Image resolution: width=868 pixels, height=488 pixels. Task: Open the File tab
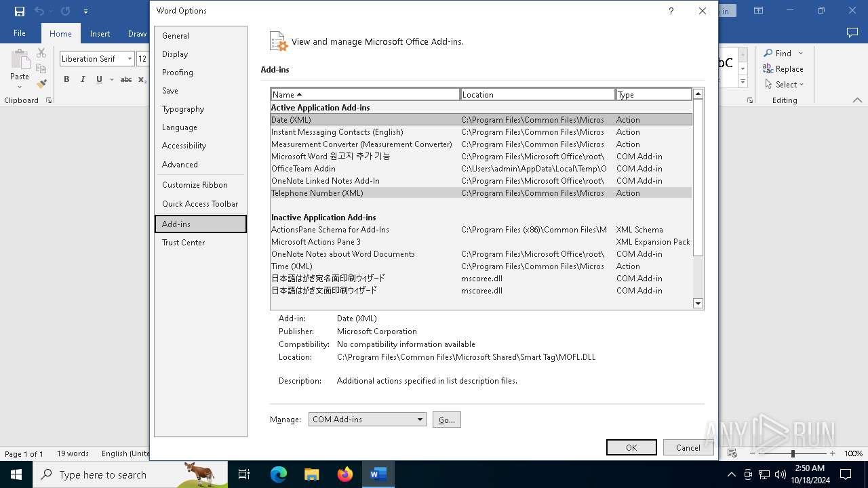click(x=20, y=33)
